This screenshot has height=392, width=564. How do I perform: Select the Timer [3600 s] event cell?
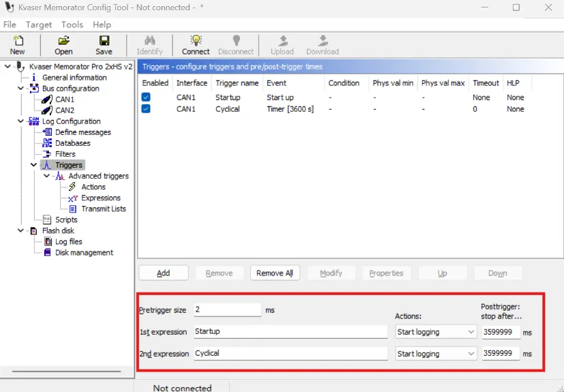291,109
